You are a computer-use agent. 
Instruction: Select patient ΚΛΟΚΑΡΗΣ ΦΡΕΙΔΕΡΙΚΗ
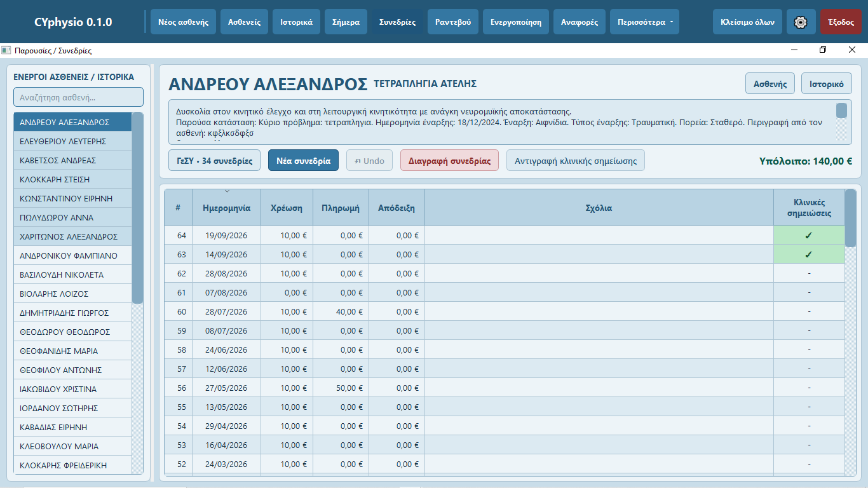72,465
